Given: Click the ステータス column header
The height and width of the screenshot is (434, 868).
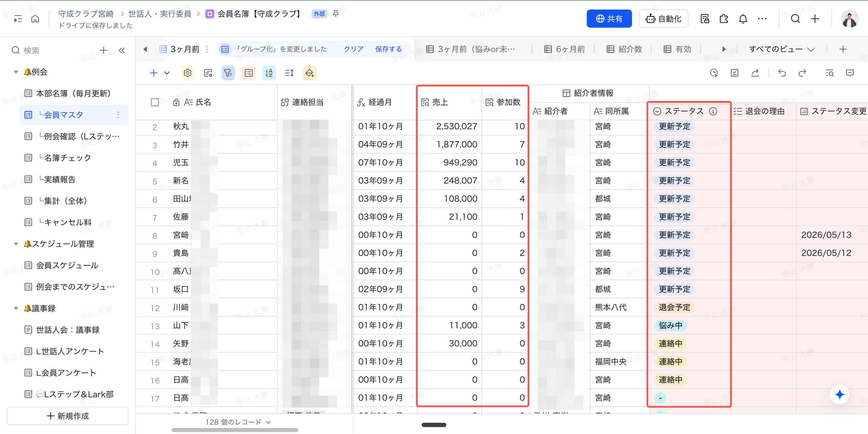Looking at the screenshot, I should tap(689, 111).
